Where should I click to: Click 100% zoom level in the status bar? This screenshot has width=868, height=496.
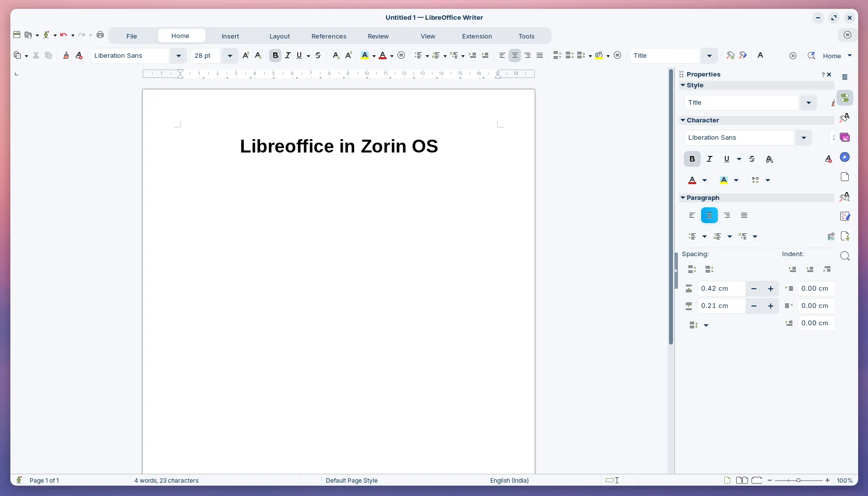point(844,480)
